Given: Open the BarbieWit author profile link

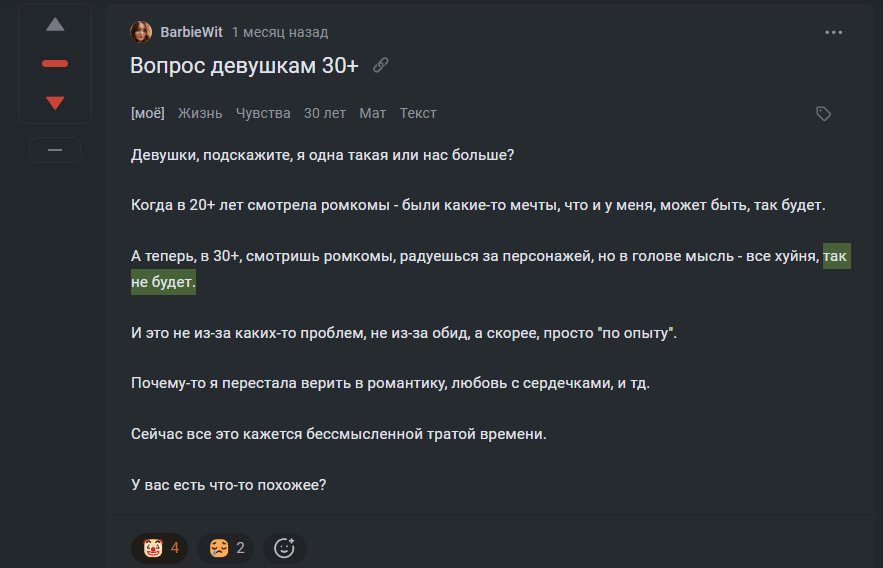Looking at the screenshot, I should [x=191, y=32].
